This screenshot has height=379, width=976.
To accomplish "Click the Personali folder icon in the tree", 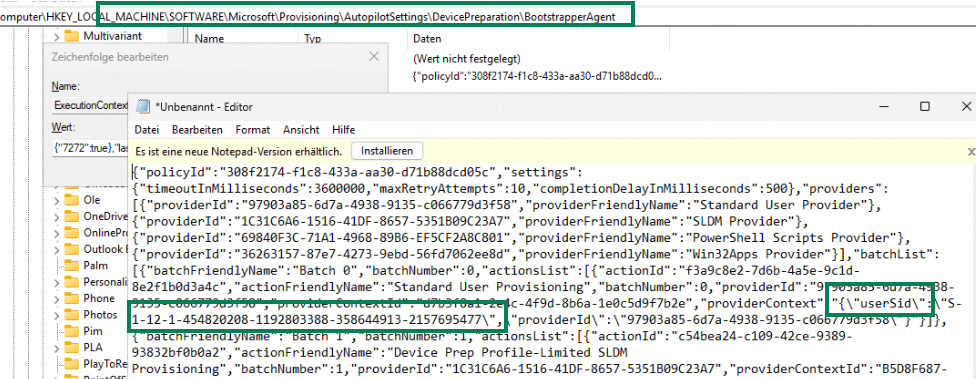I will click(72, 282).
